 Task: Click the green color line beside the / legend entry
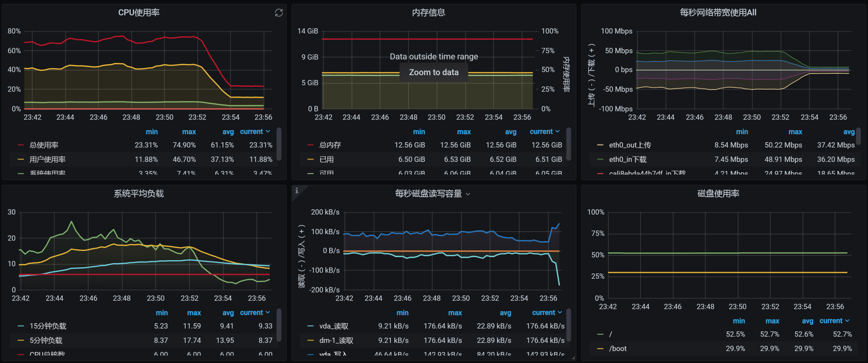tap(600, 334)
